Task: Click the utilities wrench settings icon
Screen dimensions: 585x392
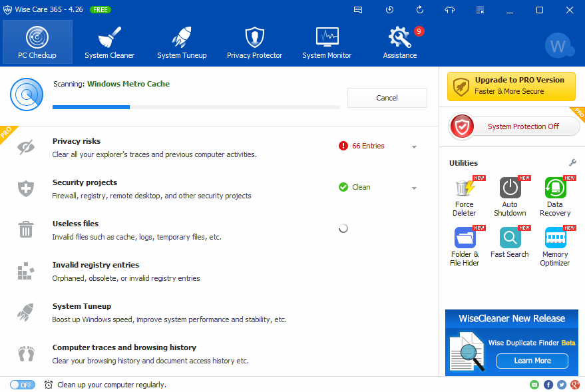Action: (572, 162)
